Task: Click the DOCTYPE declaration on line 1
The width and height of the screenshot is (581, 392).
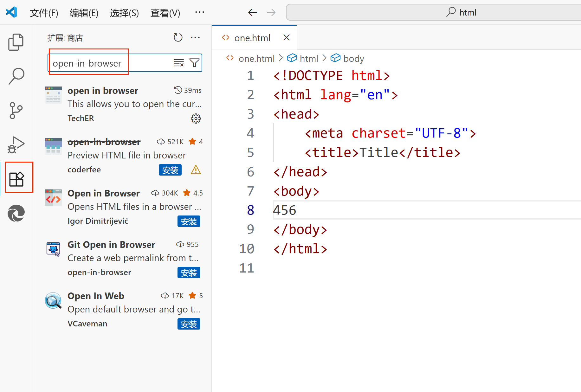Action: (331, 75)
